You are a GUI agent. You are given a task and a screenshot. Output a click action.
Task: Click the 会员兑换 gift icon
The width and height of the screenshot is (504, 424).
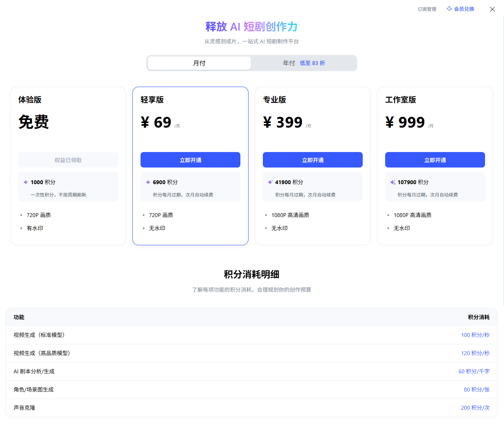(449, 9)
